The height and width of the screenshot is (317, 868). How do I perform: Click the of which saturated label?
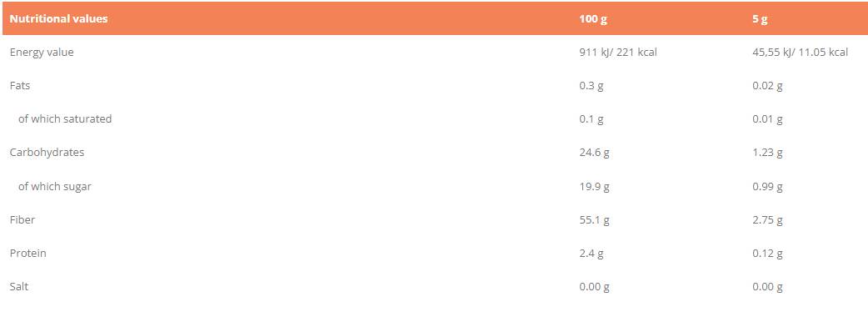65,118
